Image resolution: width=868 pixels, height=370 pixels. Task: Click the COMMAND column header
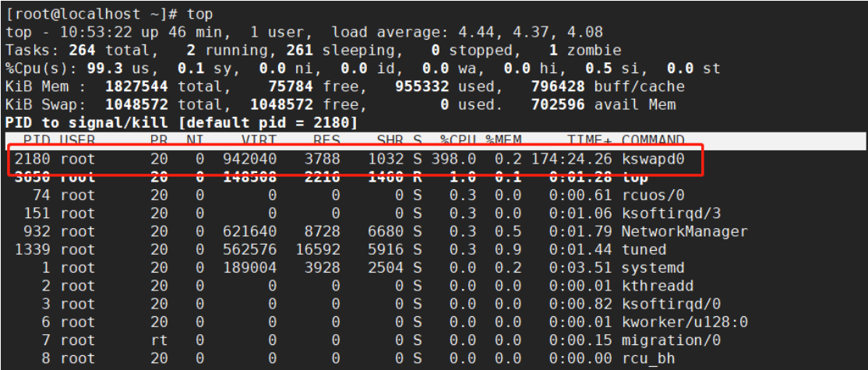(x=653, y=141)
